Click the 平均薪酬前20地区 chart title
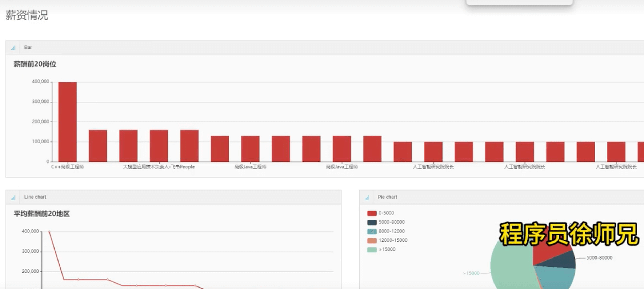Viewport: 644px width, 289px height. (x=42, y=214)
